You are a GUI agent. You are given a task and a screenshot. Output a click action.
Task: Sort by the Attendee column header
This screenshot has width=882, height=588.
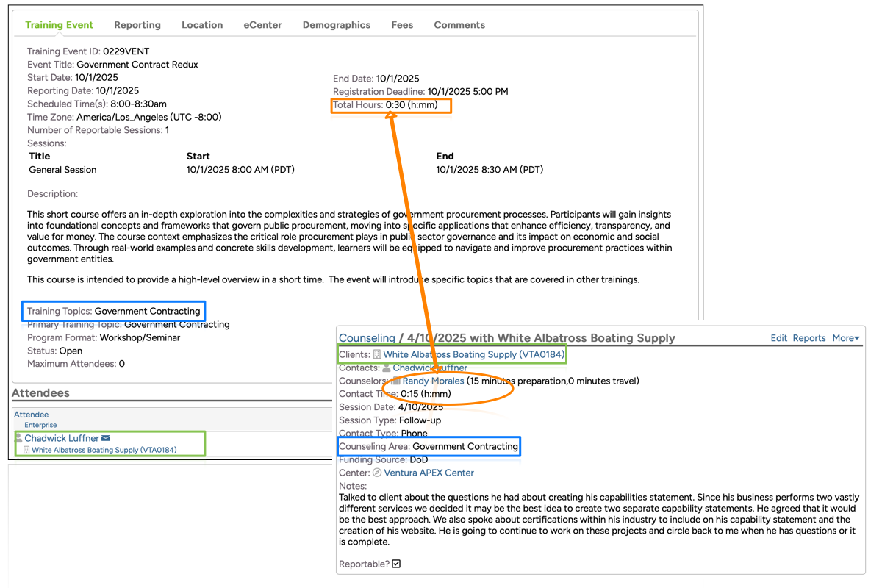pyautogui.click(x=31, y=415)
